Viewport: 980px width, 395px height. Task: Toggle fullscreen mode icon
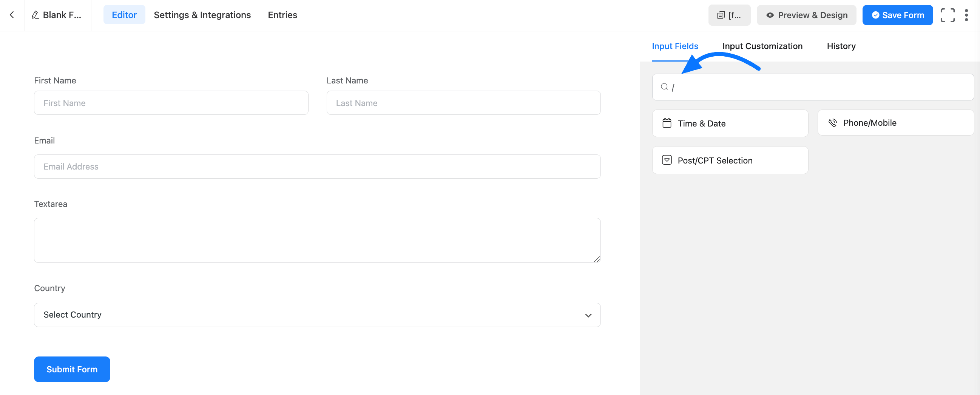[947, 15]
